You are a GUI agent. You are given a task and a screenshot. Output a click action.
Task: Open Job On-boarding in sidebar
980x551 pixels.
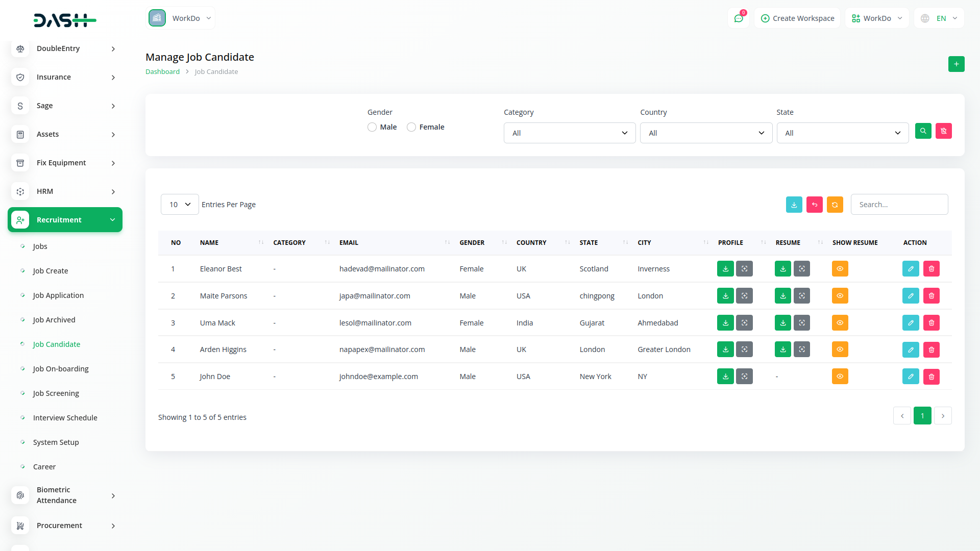coord(61,369)
